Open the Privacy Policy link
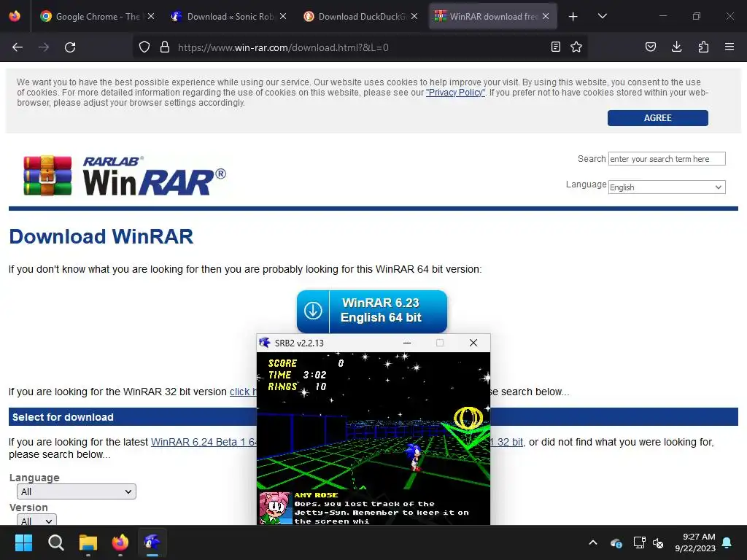 pyautogui.click(x=455, y=93)
